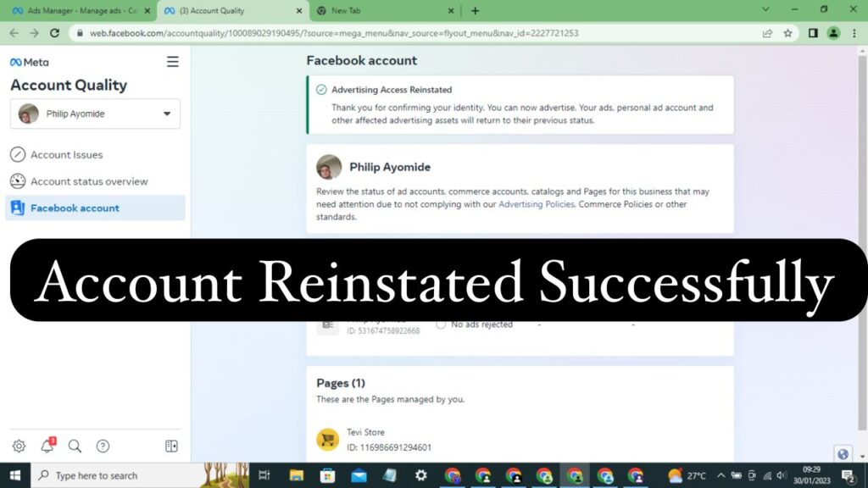
Task: Open Account Quality settings gear in sidebar footer
Action: [19, 446]
